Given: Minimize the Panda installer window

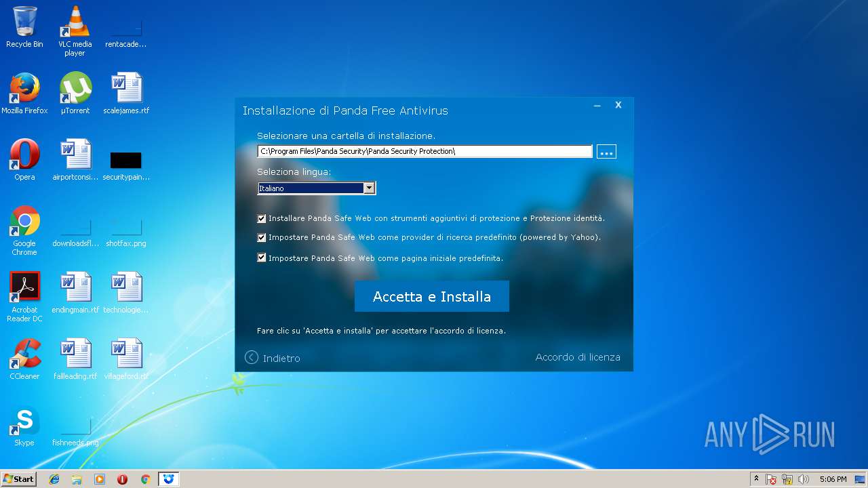Looking at the screenshot, I should click(597, 105).
